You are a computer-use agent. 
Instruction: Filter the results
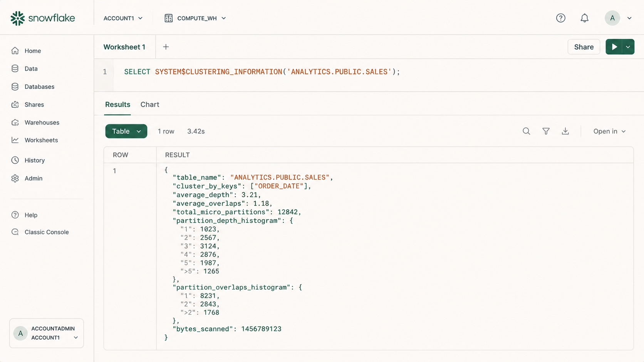coord(546,131)
